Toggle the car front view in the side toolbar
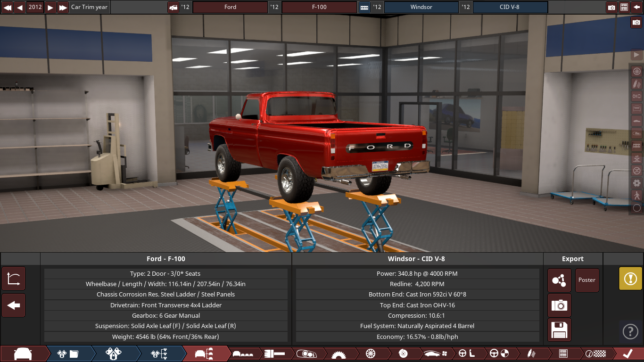This screenshot has height=362, width=644. [x=636, y=108]
